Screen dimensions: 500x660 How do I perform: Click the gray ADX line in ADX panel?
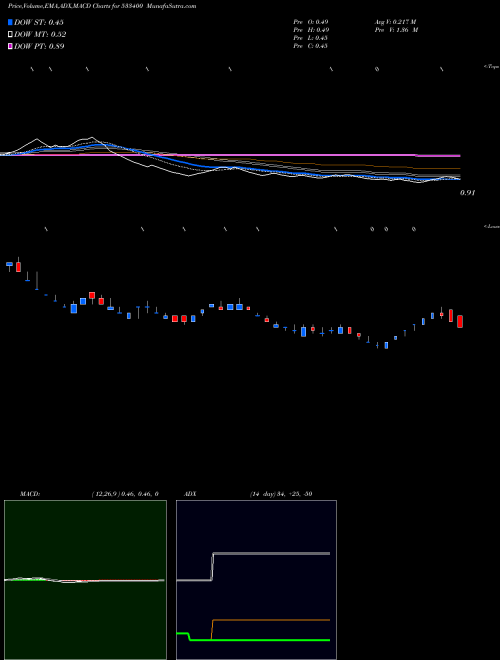point(271,554)
